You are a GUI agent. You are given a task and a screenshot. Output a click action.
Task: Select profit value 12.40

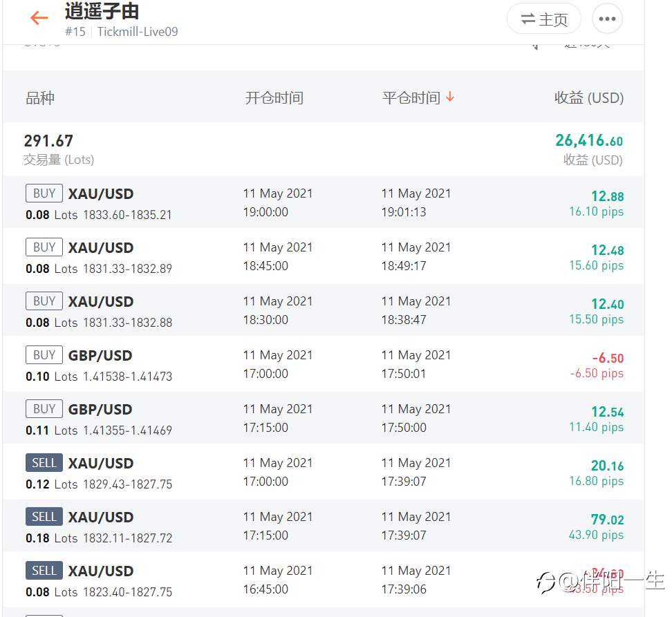point(608,305)
